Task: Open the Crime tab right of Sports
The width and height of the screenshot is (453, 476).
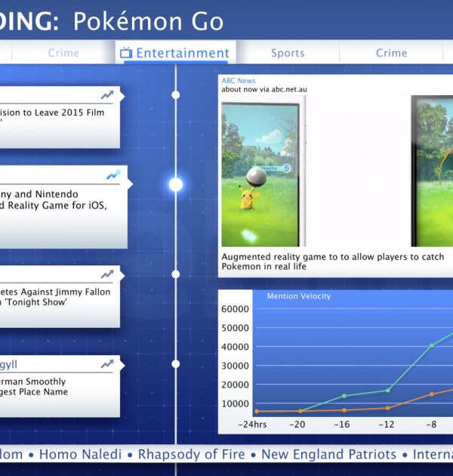Action: (x=391, y=53)
